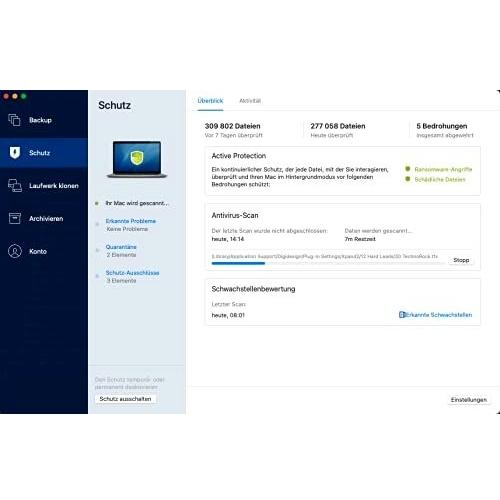
Task: Click the antivirus scan progress bar
Action: tap(328, 263)
